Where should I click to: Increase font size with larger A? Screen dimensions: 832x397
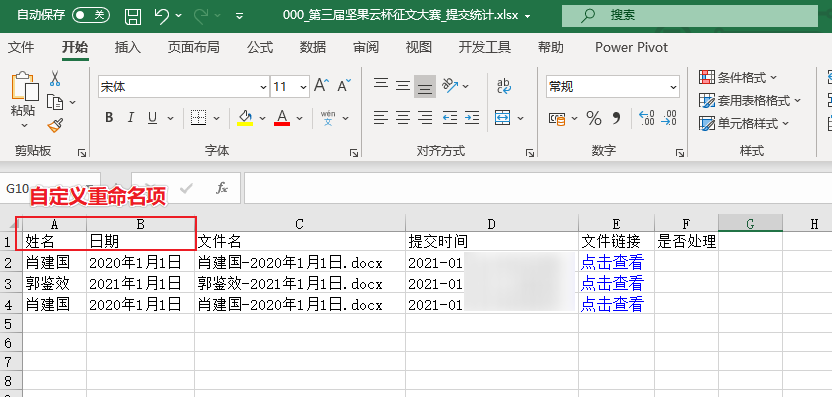pyautogui.click(x=322, y=86)
